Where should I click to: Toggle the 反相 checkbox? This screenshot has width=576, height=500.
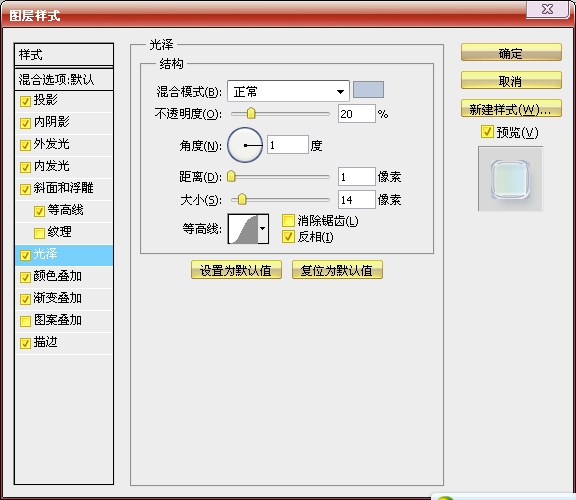tap(288, 237)
